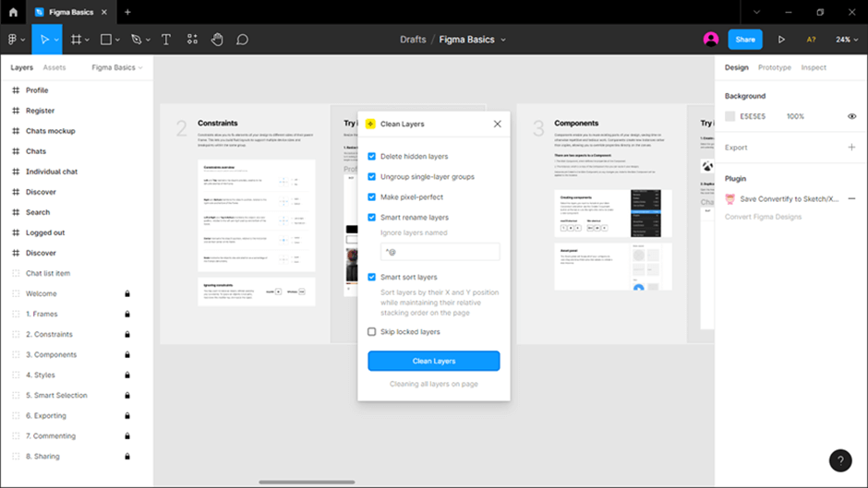Close the Figma Basics file tab
The width and height of the screenshot is (868, 488).
click(104, 12)
